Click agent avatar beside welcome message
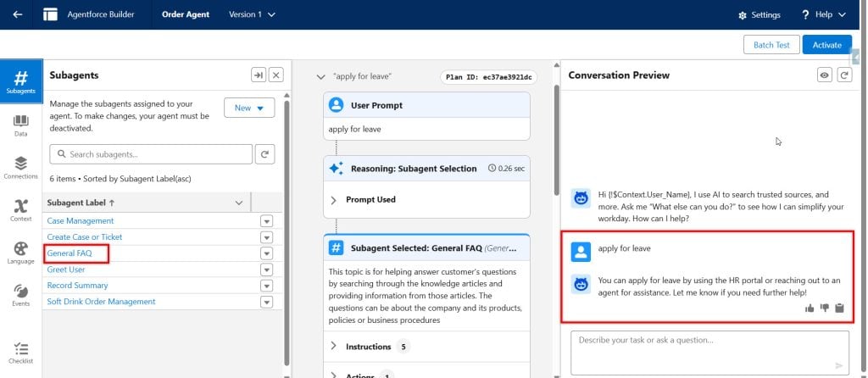The image size is (868, 378). [x=581, y=198]
